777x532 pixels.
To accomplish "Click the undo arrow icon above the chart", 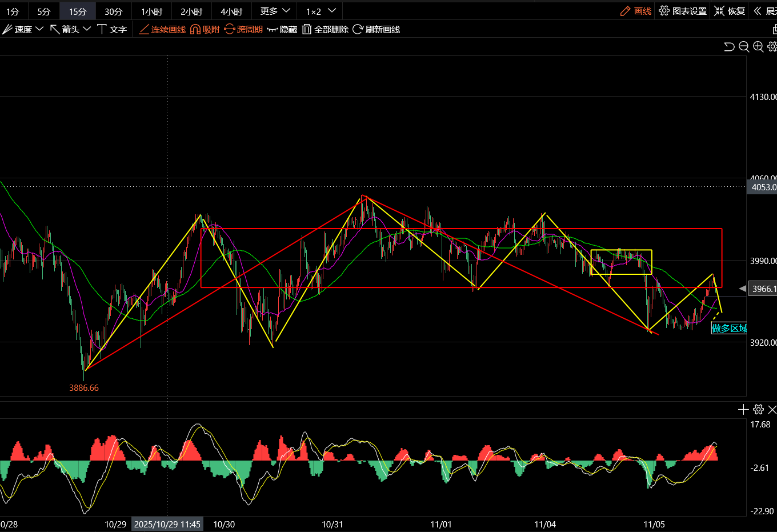I will click(729, 47).
